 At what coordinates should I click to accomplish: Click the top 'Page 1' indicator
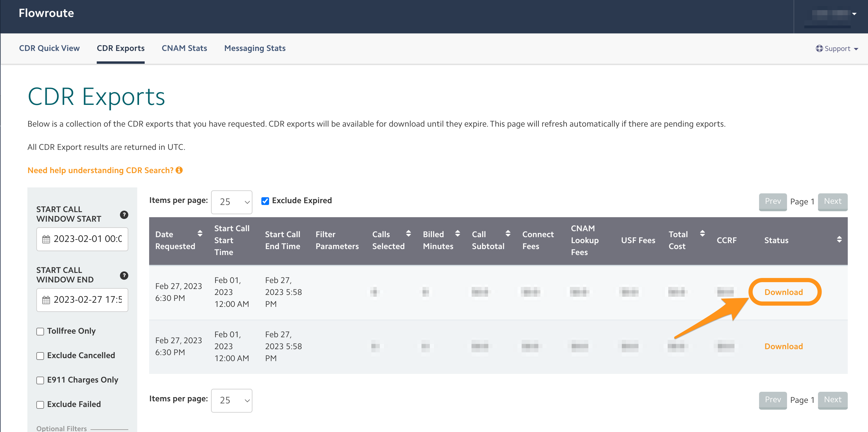pyautogui.click(x=802, y=202)
